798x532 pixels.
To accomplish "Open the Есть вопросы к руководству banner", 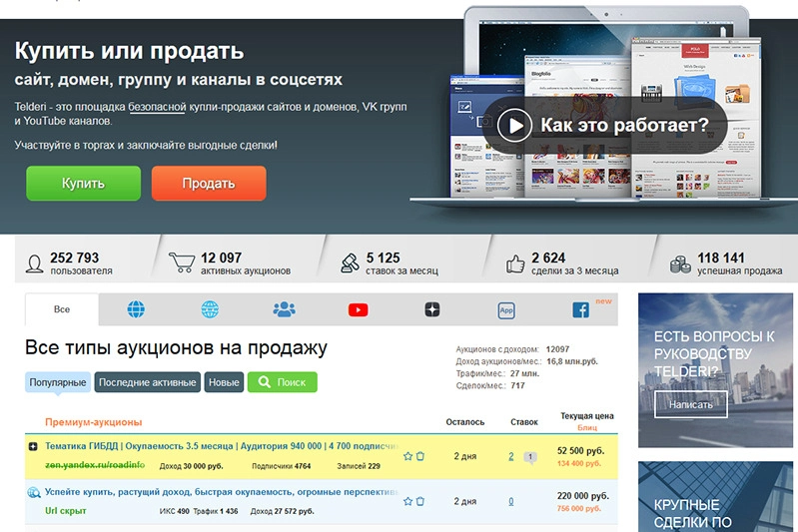I will pyautogui.click(x=715, y=369).
